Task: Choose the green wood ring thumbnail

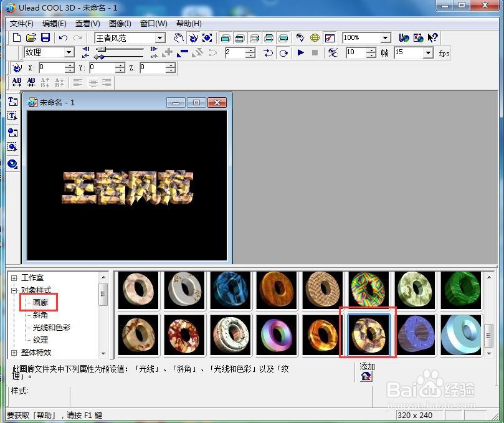Action: pyautogui.click(x=461, y=290)
